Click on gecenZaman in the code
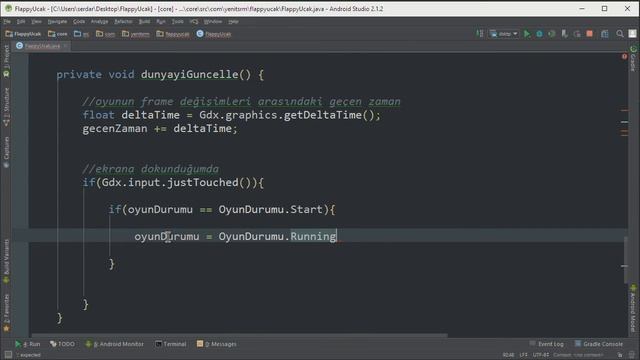 pos(115,129)
